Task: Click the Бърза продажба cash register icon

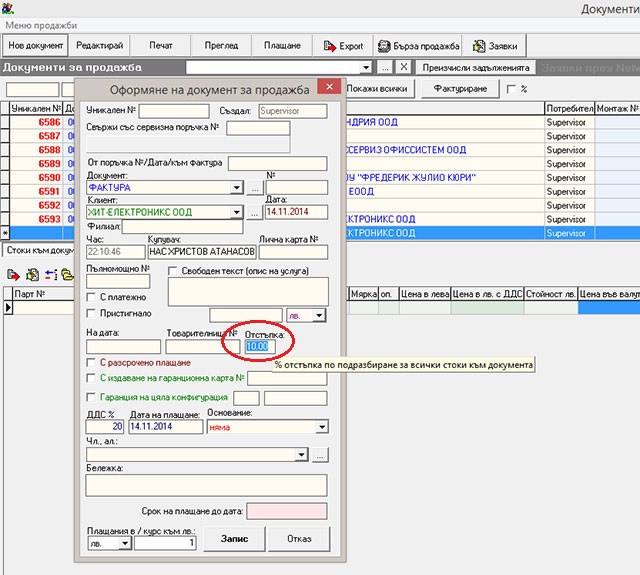Action: 384,46
